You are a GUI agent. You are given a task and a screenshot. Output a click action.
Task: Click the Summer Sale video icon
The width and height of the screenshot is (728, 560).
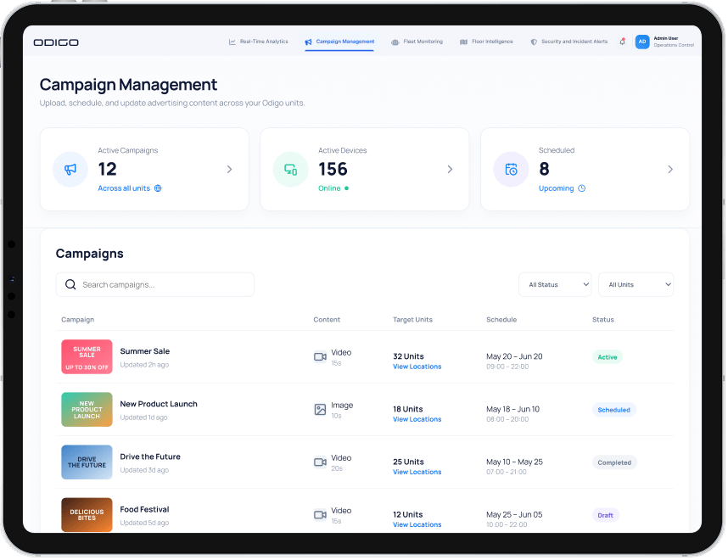click(x=321, y=357)
